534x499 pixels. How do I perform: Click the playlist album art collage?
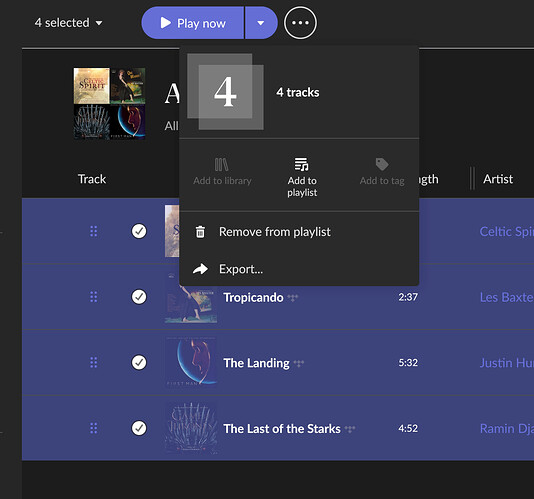109,104
